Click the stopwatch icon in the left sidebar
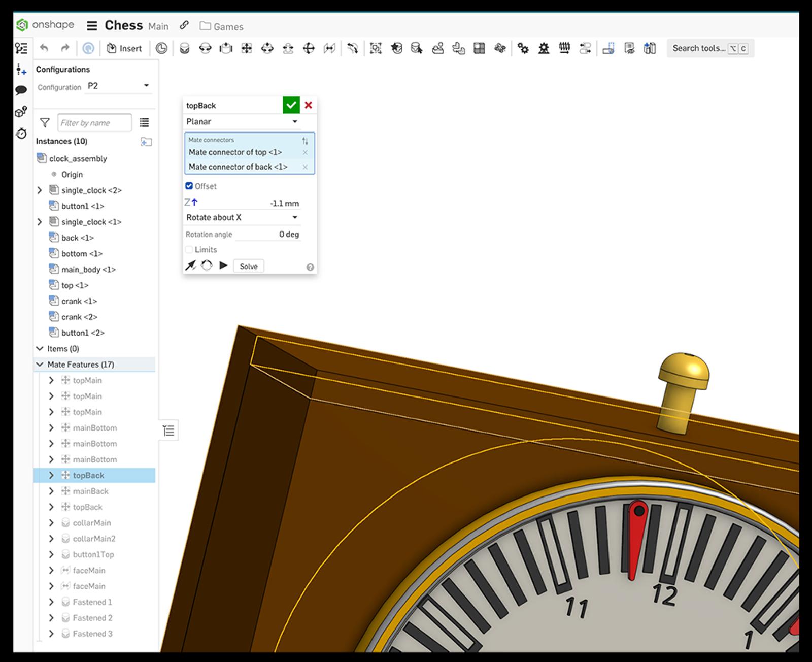The height and width of the screenshot is (662, 812). (21, 134)
